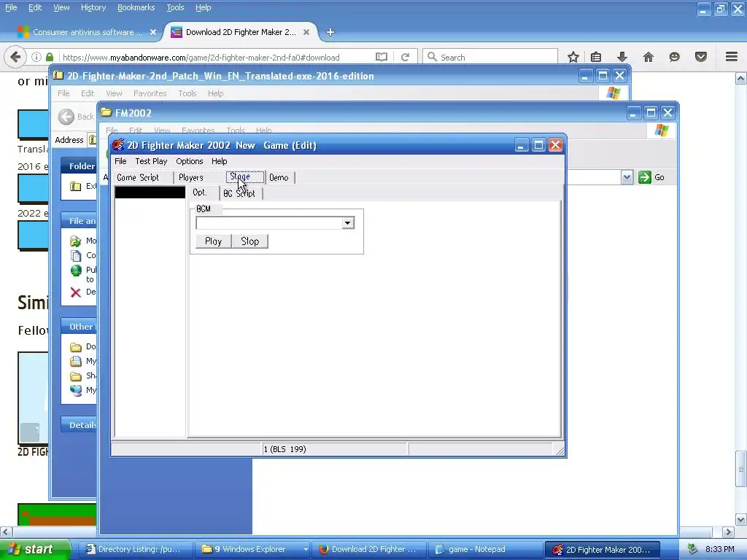Close the Consumer antivirus software tab

[153, 32]
